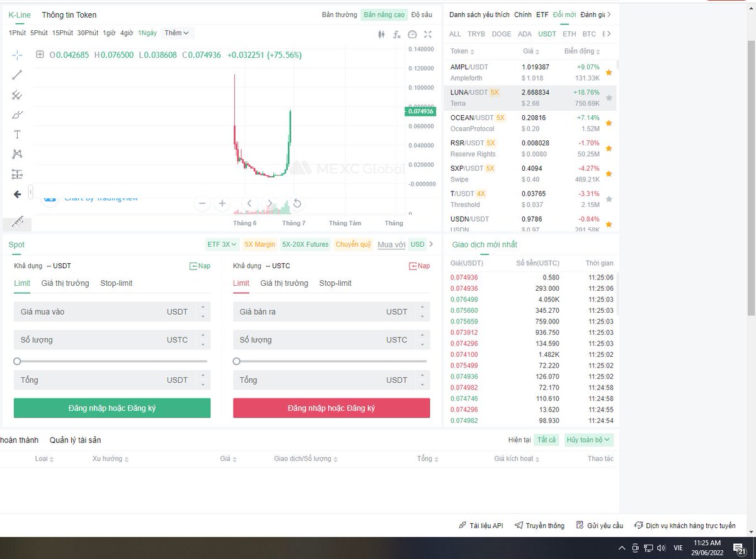Viewport: 756px width, 559px height.
Task: Select the sell Stop-limit order type
Action: [335, 283]
